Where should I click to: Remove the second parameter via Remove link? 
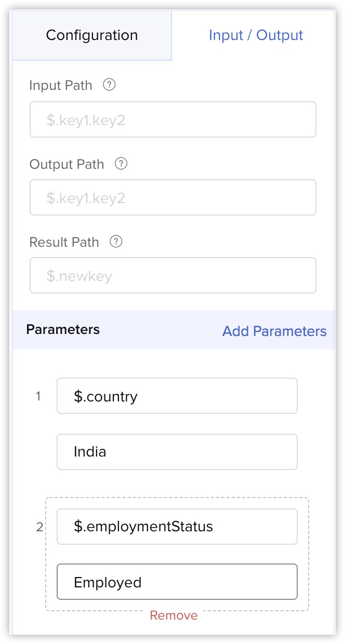[174, 615]
